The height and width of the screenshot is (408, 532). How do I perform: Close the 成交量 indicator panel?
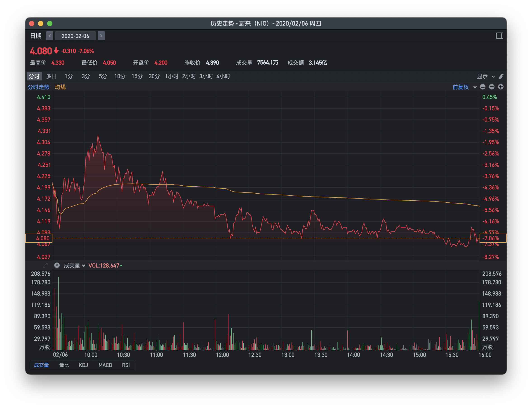[x=57, y=265]
